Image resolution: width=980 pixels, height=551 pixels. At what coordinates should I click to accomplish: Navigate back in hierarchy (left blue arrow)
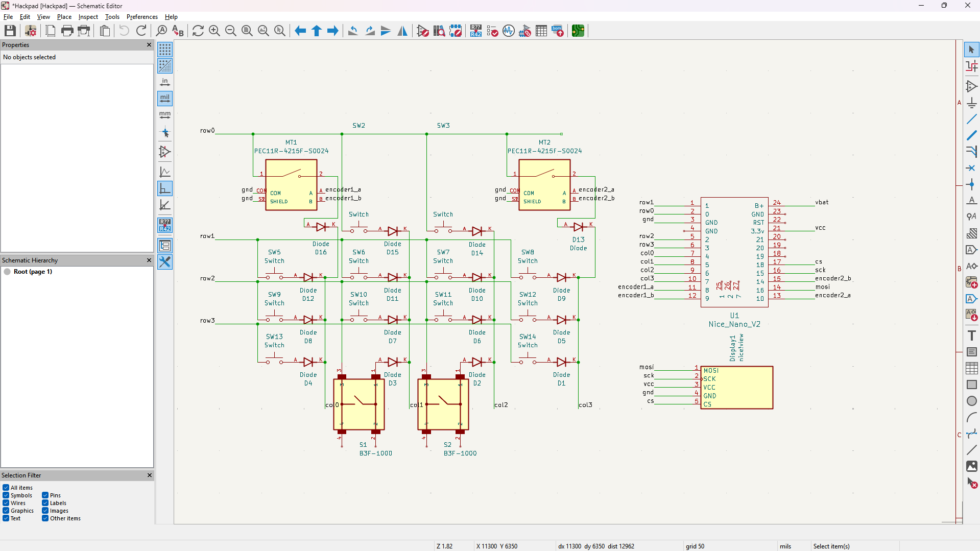point(300,31)
